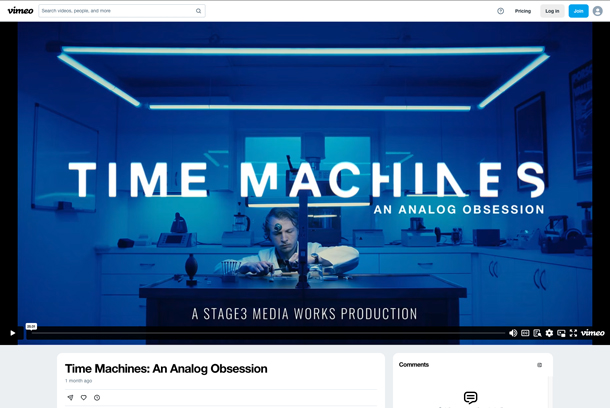Collapse the Comments panel icon

(539, 365)
